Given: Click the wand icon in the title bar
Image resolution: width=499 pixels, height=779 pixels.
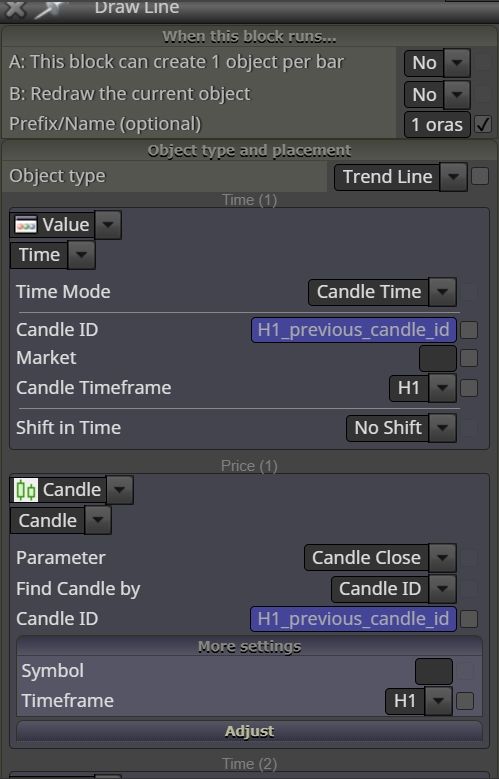Looking at the screenshot, I should pos(51,8).
